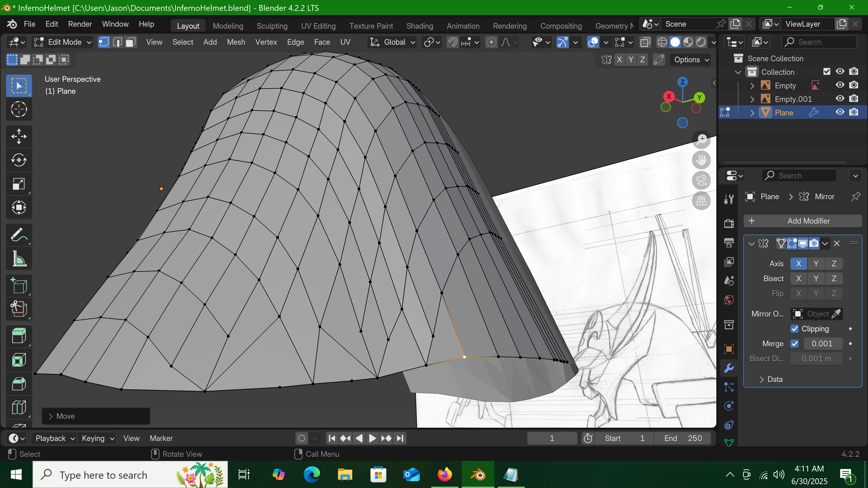Image resolution: width=868 pixels, height=488 pixels.
Task: Open the Object properties tab
Action: [729, 349]
